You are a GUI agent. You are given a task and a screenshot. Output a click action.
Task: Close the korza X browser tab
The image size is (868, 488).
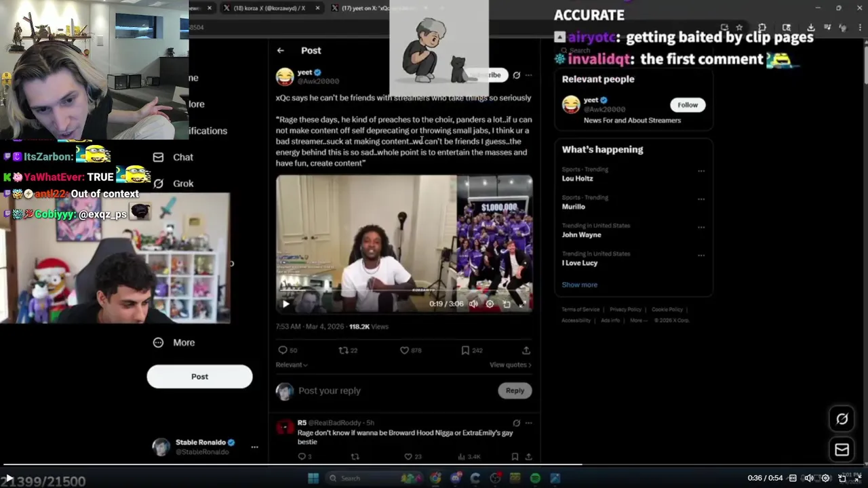pyautogui.click(x=317, y=8)
